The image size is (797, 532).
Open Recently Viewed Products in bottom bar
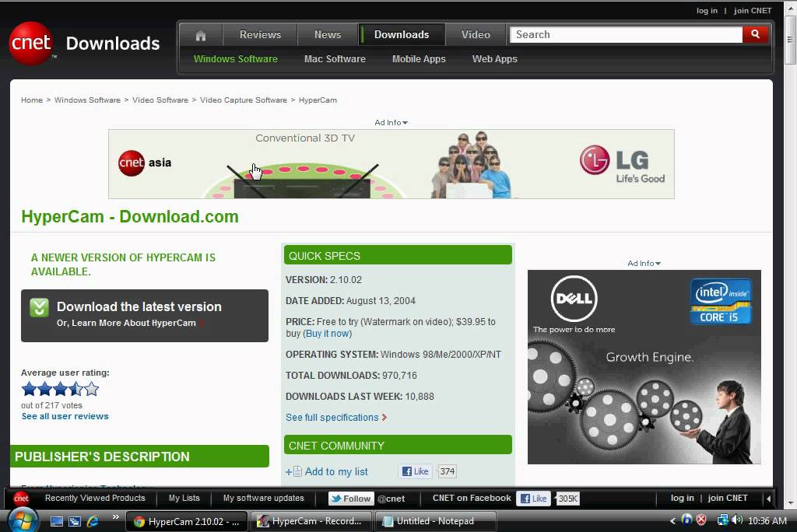click(95, 498)
